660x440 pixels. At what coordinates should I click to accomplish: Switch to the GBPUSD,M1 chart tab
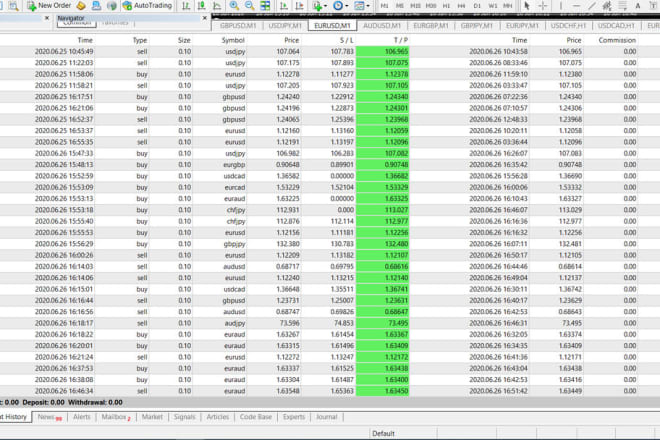pyautogui.click(x=238, y=26)
